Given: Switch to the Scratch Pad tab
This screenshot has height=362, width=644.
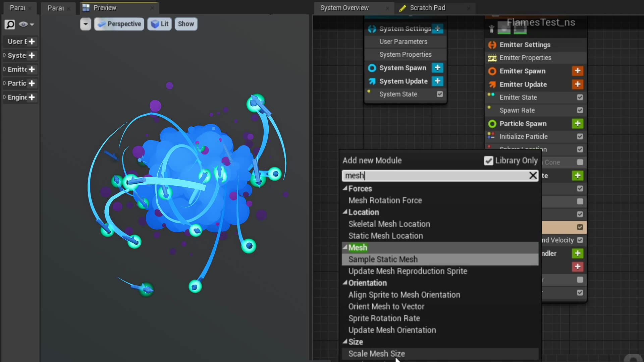Looking at the screenshot, I should (x=428, y=7).
